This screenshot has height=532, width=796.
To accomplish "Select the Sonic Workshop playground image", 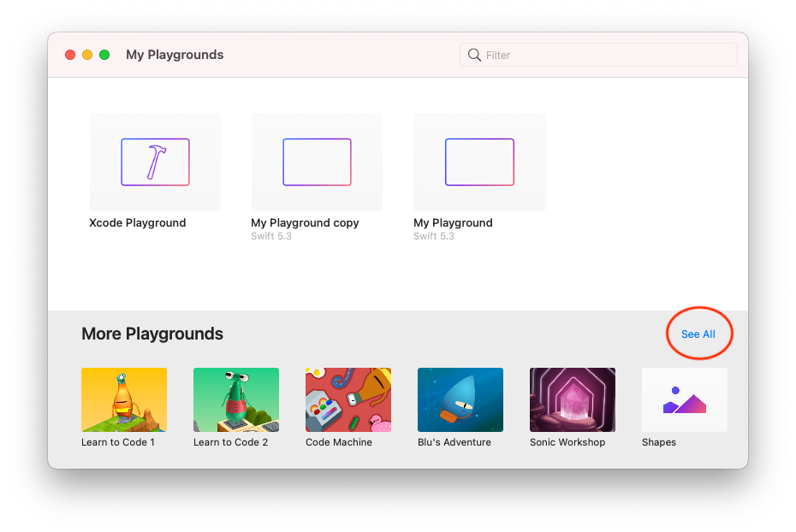I will [573, 399].
